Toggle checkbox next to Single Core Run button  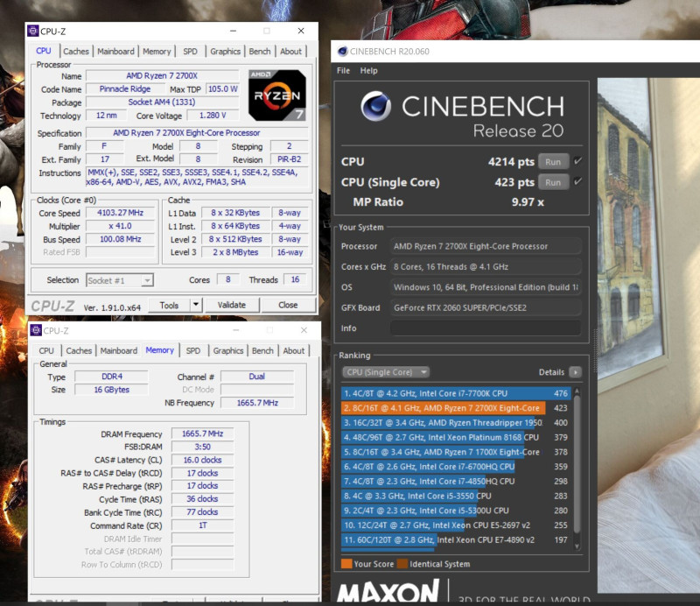[x=578, y=181]
